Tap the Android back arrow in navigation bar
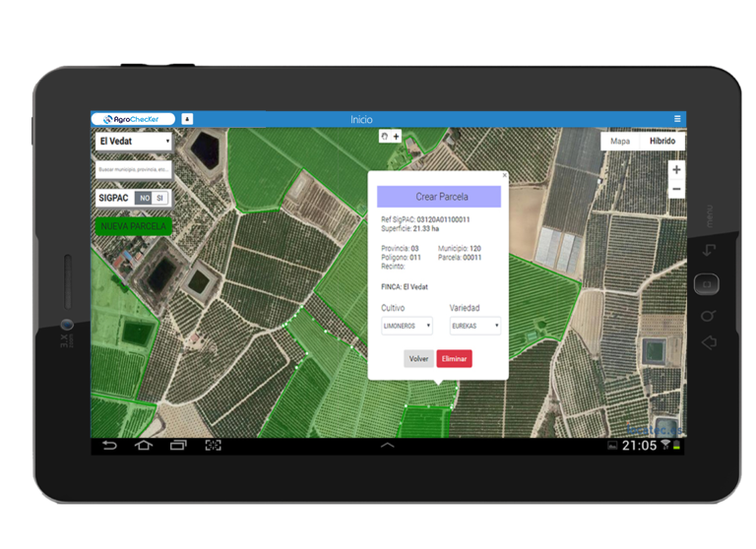The height and width of the screenshot is (549, 756). 109,446
